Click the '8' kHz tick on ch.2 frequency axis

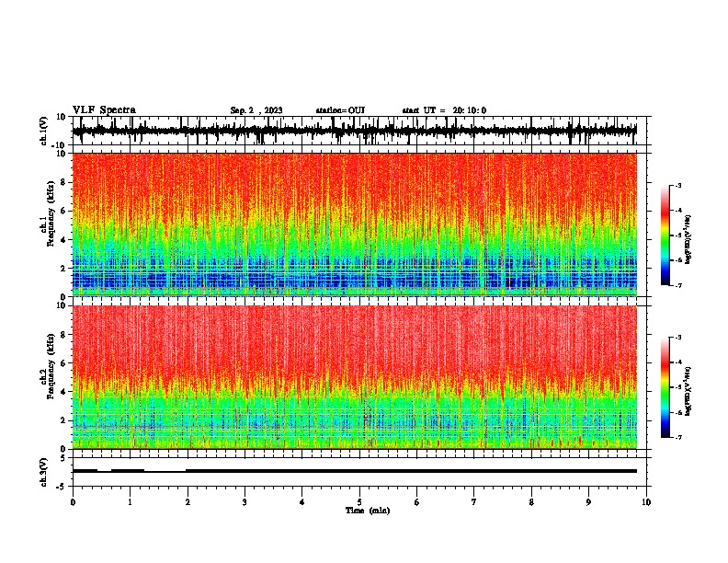pyautogui.click(x=63, y=335)
